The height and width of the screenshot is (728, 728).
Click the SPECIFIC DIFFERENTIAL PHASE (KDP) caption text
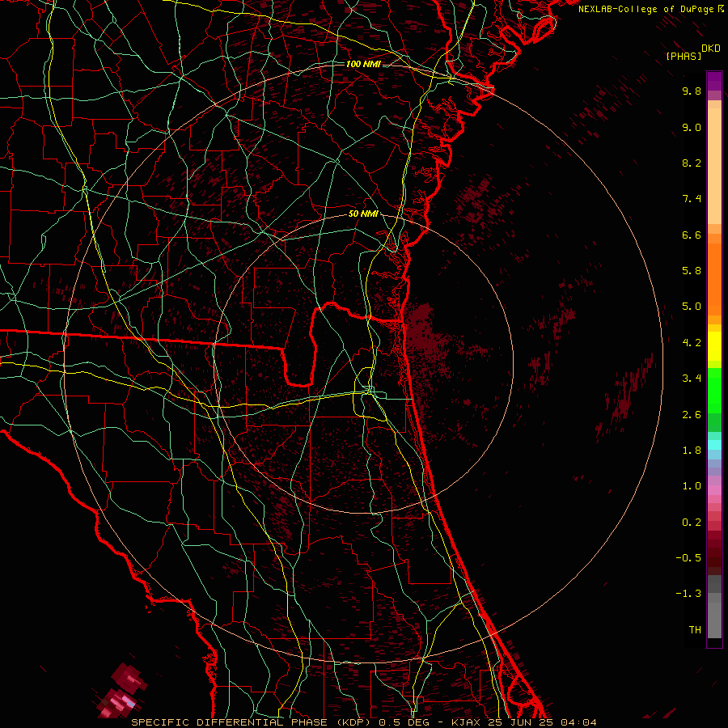pyautogui.click(x=251, y=722)
